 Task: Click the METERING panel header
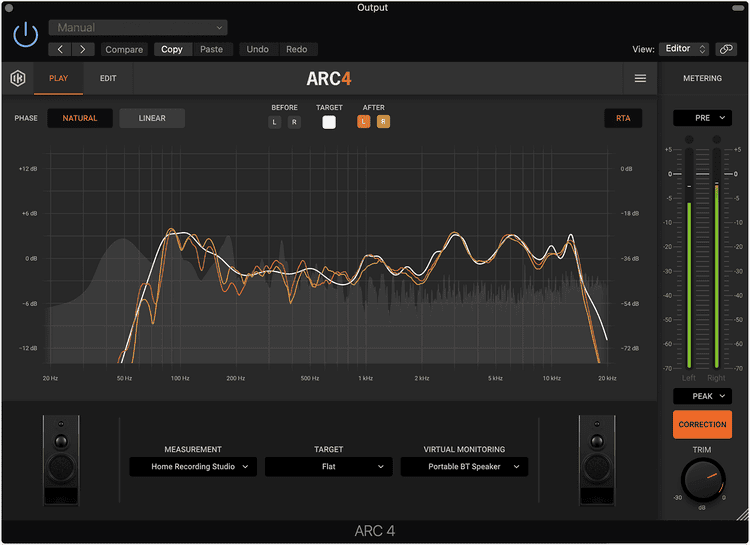click(702, 78)
